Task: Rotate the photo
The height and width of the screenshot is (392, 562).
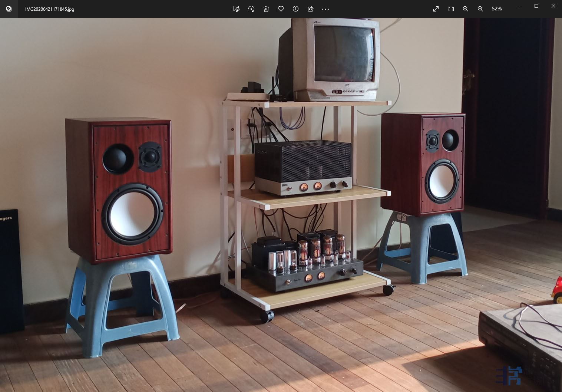Action: click(251, 9)
